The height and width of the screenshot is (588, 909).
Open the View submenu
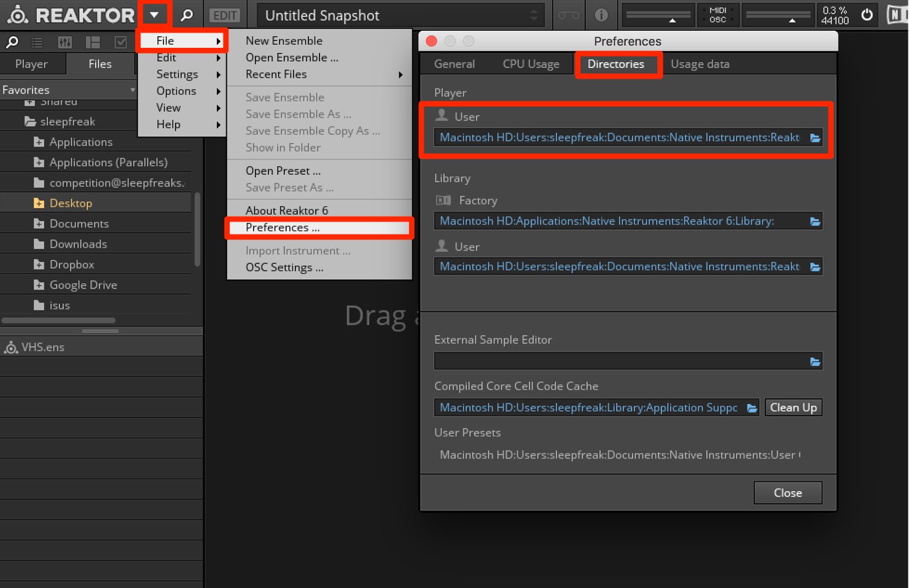(x=182, y=107)
